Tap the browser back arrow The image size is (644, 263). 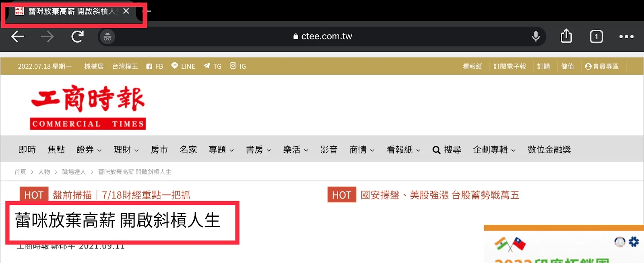[17, 37]
